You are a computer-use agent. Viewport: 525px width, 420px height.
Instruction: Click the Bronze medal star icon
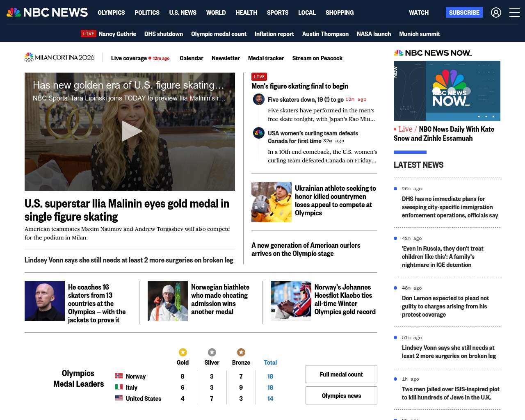click(x=241, y=352)
